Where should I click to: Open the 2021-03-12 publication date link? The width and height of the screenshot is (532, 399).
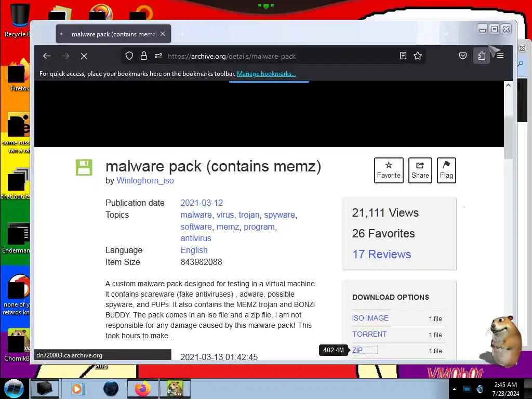[x=202, y=203]
